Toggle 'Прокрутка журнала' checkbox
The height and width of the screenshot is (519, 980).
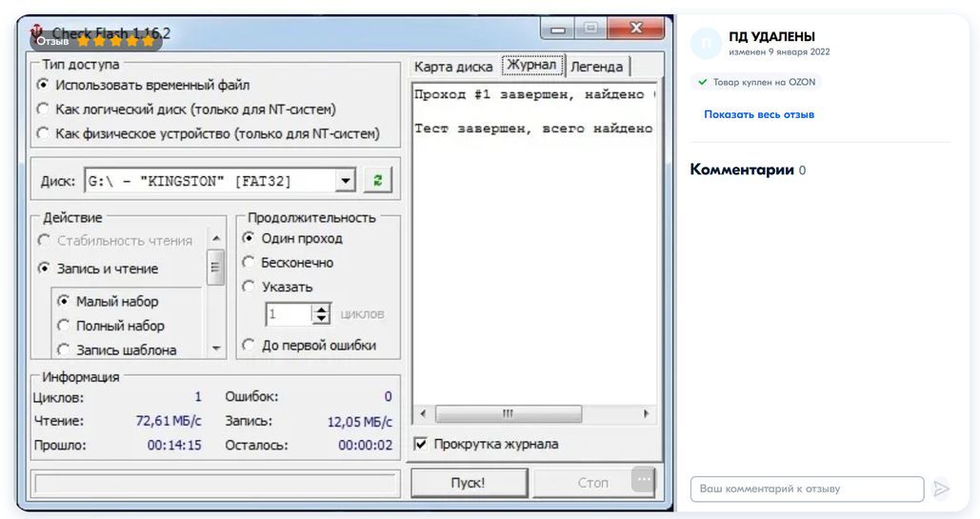(x=421, y=444)
